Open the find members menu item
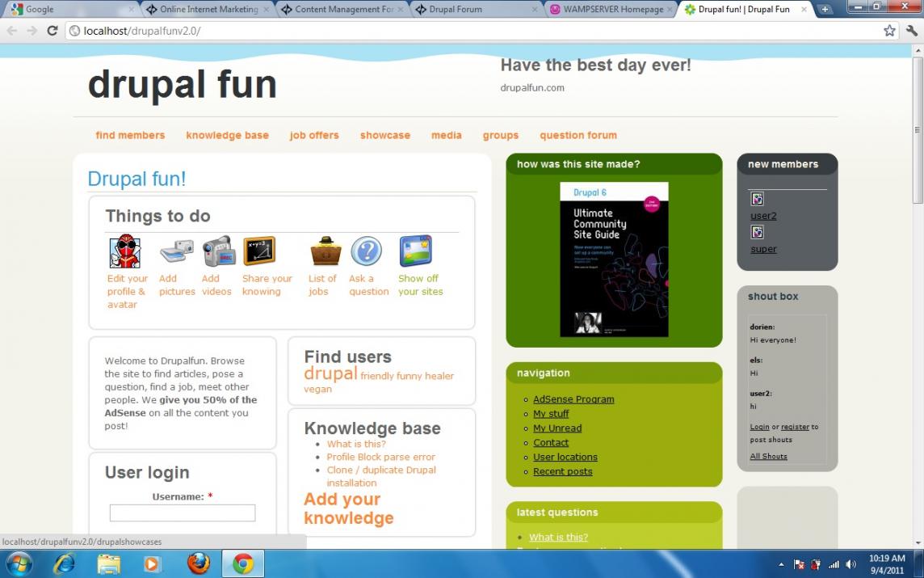 [130, 135]
